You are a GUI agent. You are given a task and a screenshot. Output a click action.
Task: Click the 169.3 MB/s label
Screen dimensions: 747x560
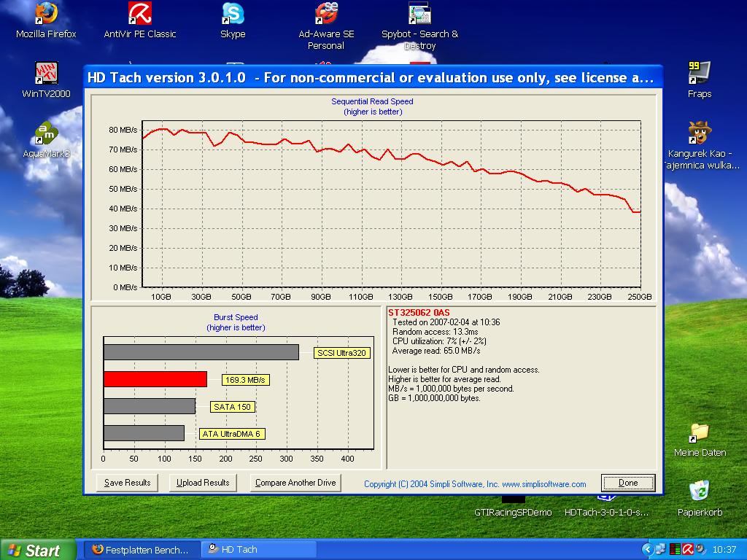point(245,380)
